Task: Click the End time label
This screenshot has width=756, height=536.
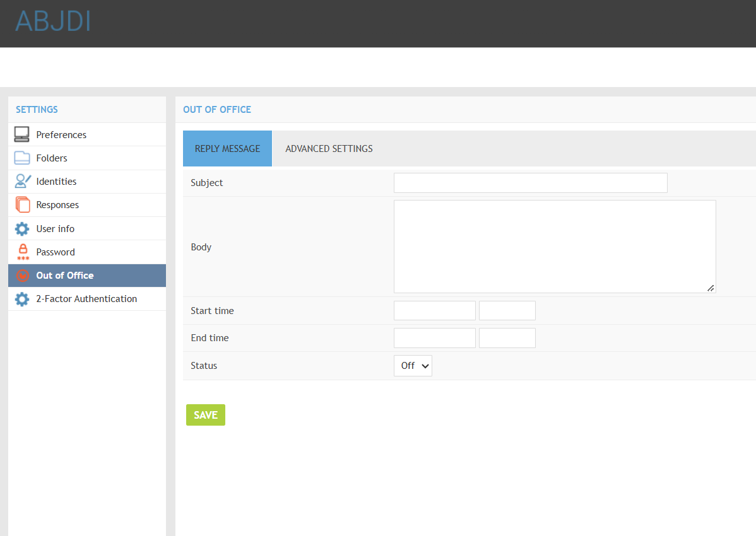Action: (210, 337)
